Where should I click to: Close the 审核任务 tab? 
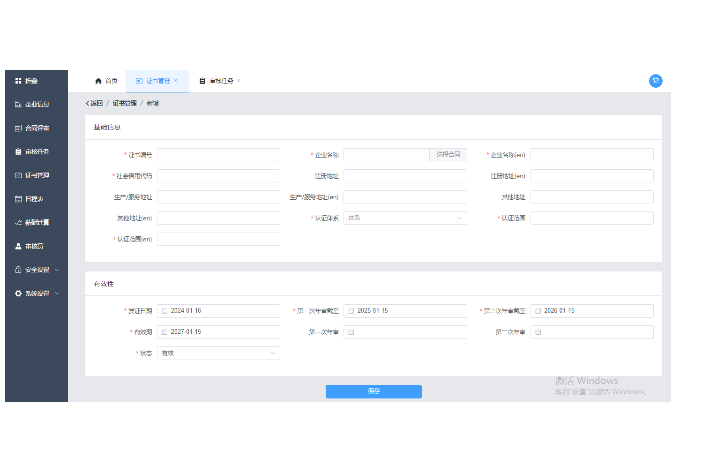click(238, 80)
